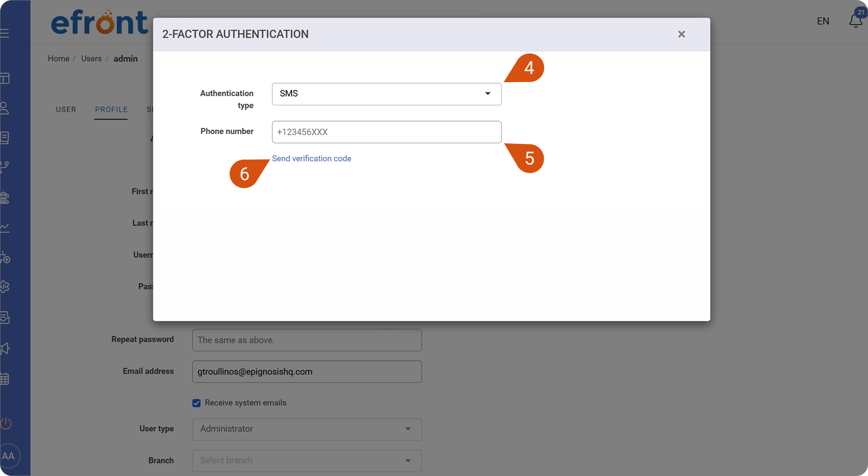Open the plugins add icon in sidebar

(5, 258)
